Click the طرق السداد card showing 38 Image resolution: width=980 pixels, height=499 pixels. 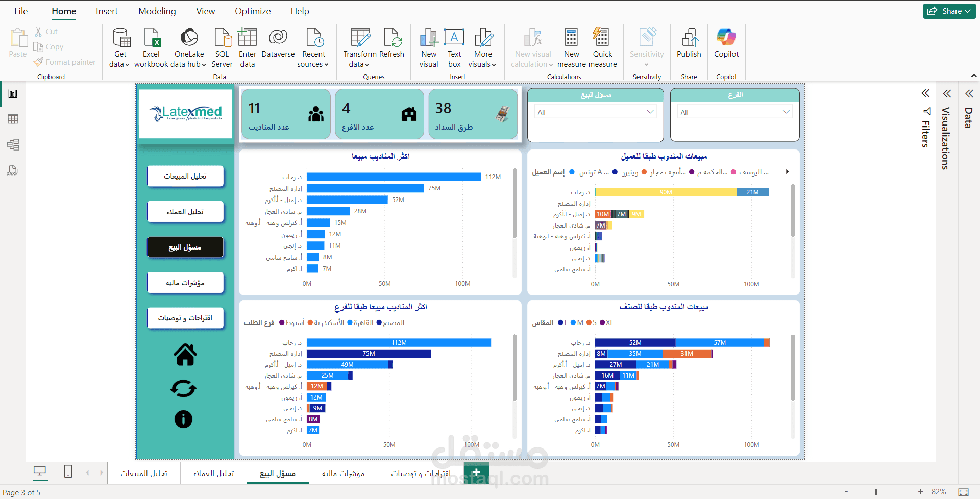click(x=473, y=114)
